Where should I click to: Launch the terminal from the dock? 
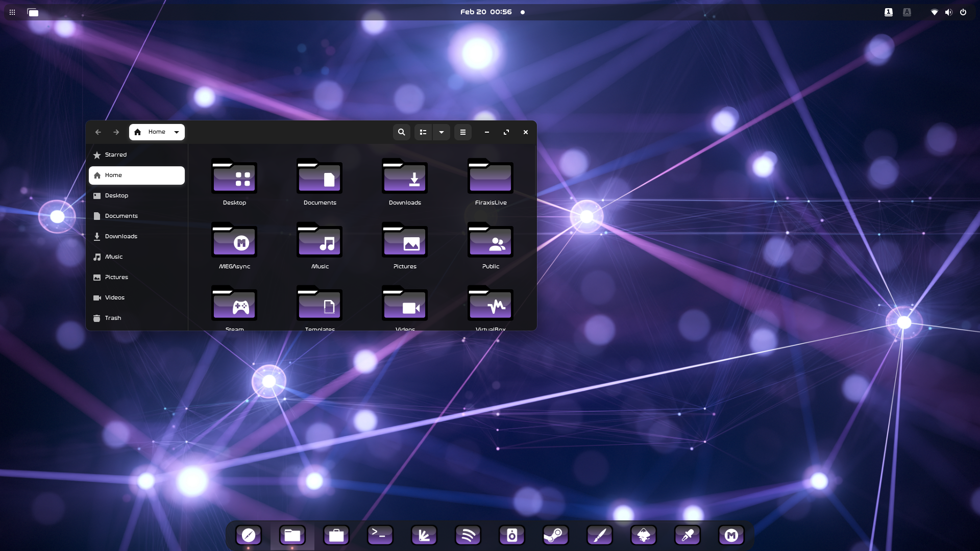[x=380, y=535]
